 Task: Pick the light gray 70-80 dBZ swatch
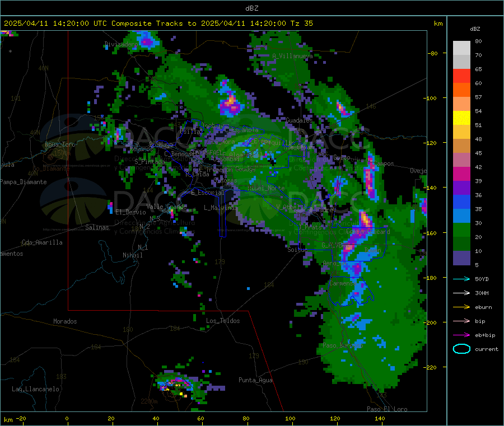461,48
